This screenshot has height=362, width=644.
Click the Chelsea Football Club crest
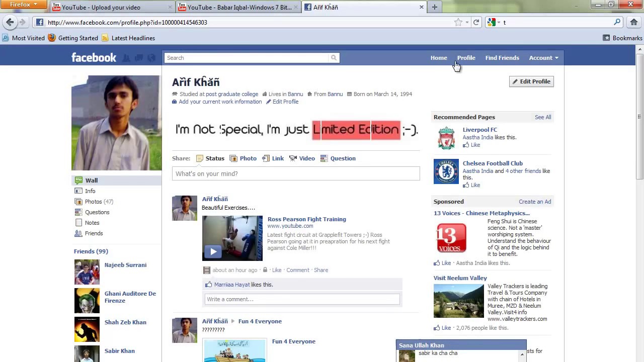[446, 171]
